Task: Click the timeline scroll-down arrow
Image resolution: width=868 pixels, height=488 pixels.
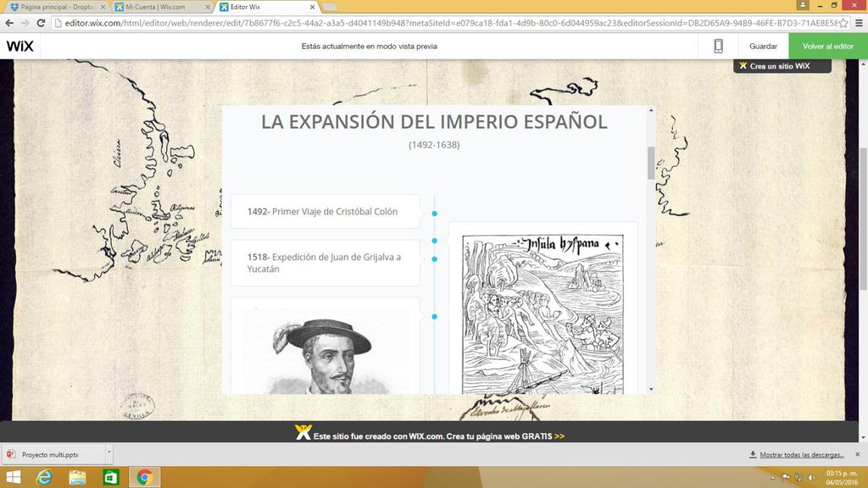Action: (x=651, y=390)
